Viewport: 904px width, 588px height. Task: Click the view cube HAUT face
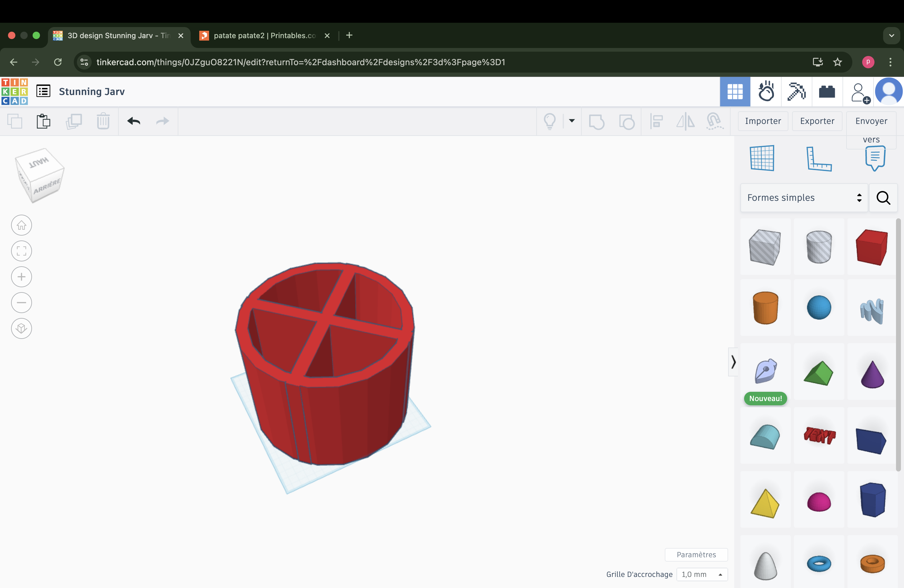coord(39,163)
